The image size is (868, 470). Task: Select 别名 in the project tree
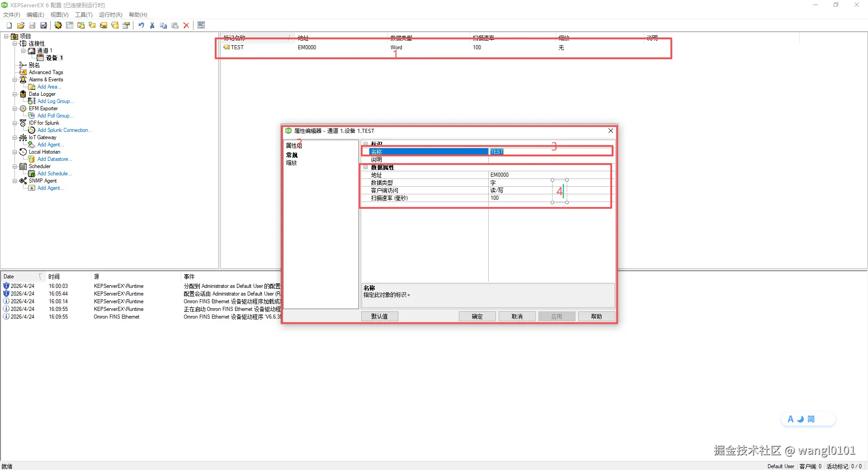point(34,65)
